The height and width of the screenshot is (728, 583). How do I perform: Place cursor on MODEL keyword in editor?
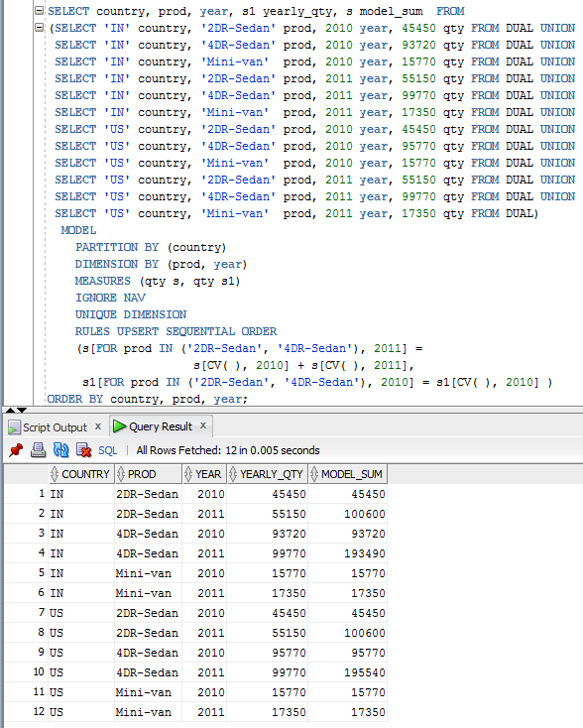(78, 230)
